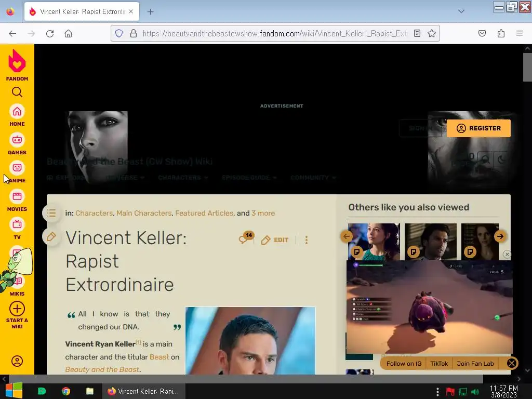Open a new tab with plus button
The width and height of the screenshot is (532, 399).
150,12
